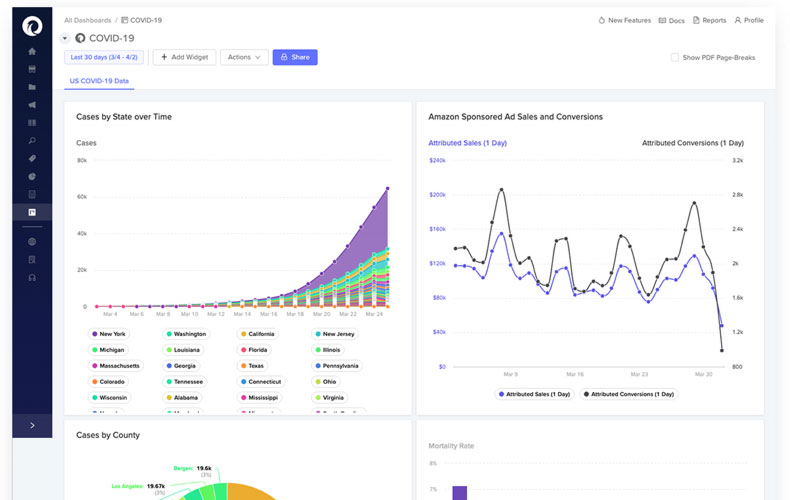Open the headset support icon in sidebar
This screenshot has height=500, width=790.
32,277
